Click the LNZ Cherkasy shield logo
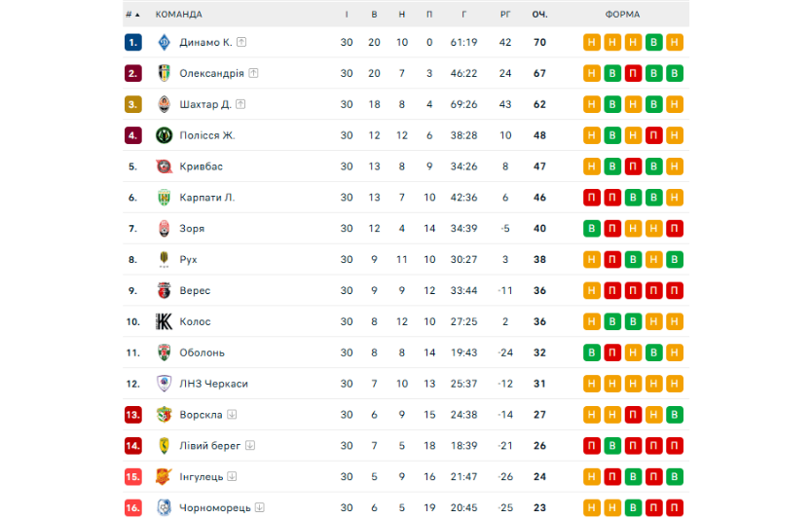This screenshot has width=812, height=519. click(164, 384)
